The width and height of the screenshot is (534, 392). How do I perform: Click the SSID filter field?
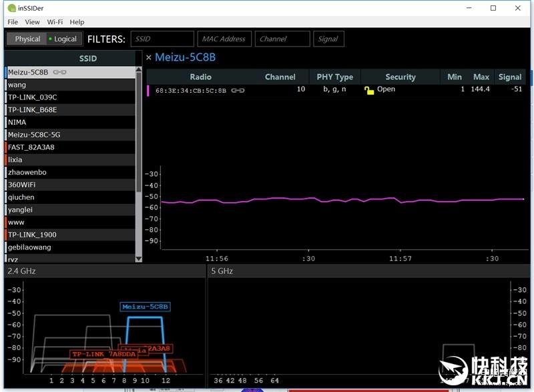coord(162,39)
